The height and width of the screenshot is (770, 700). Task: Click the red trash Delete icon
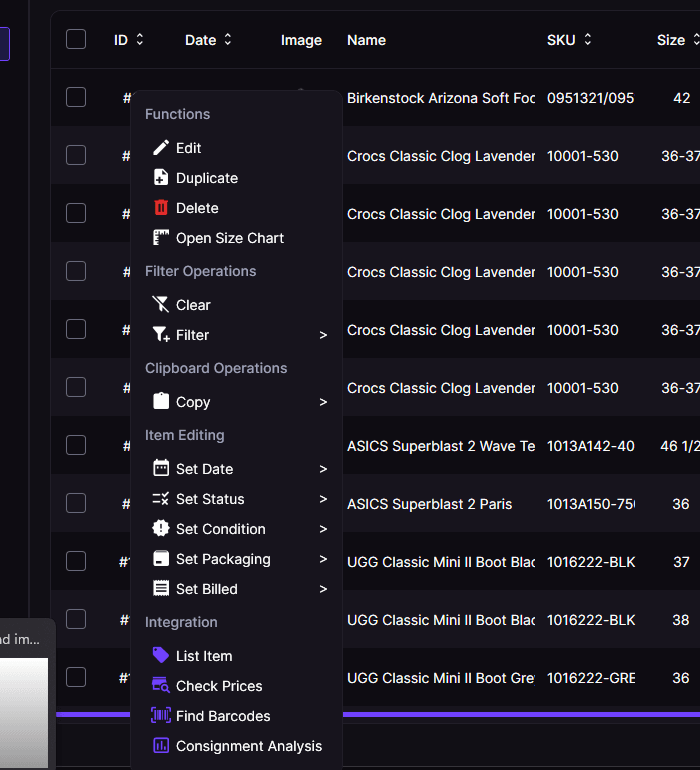(161, 208)
